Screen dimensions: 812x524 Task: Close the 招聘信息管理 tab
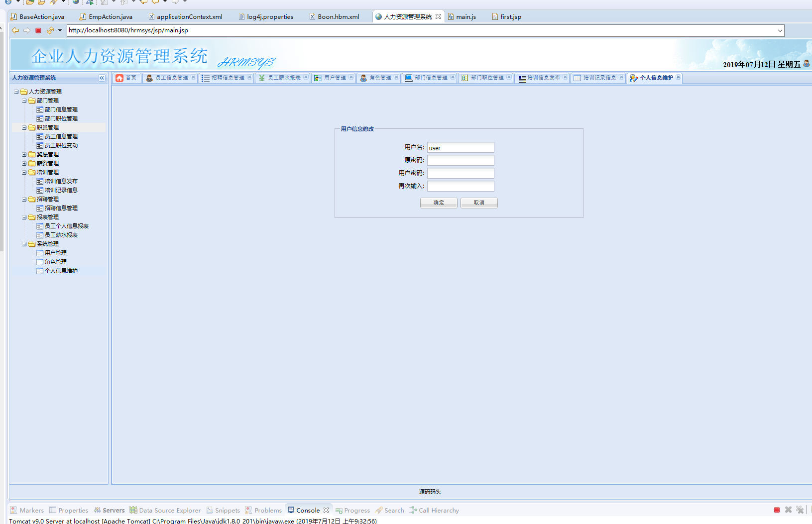(x=250, y=77)
